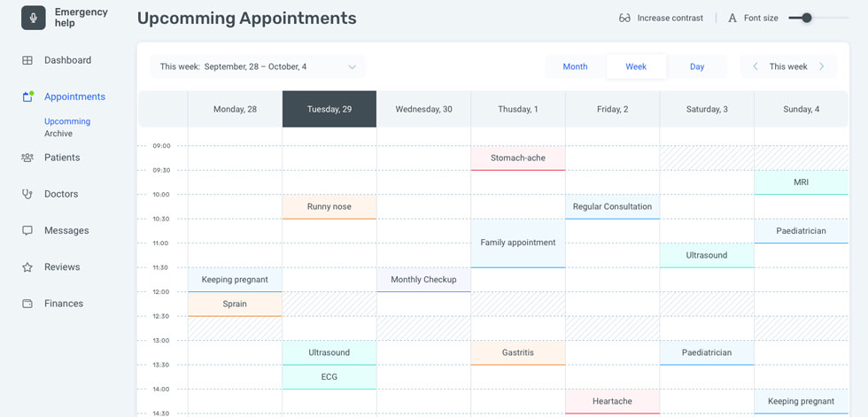Click the 12:00 time label
The height and width of the screenshot is (417, 868).
tap(161, 292)
